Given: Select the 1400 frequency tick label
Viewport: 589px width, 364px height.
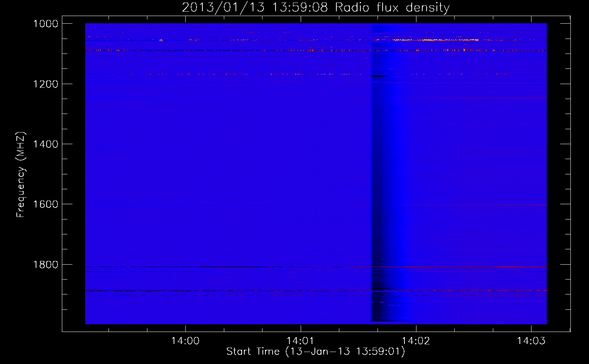Looking at the screenshot, I should pos(46,144).
